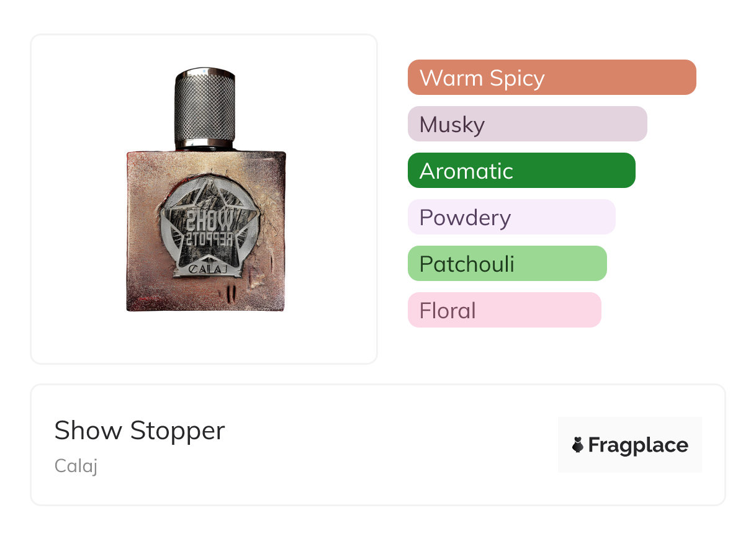Click the Musky label text
The height and width of the screenshot is (536, 756).
(452, 125)
